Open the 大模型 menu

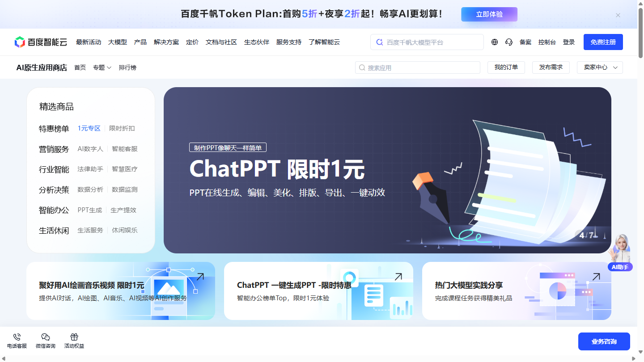pyautogui.click(x=118, y=42)
